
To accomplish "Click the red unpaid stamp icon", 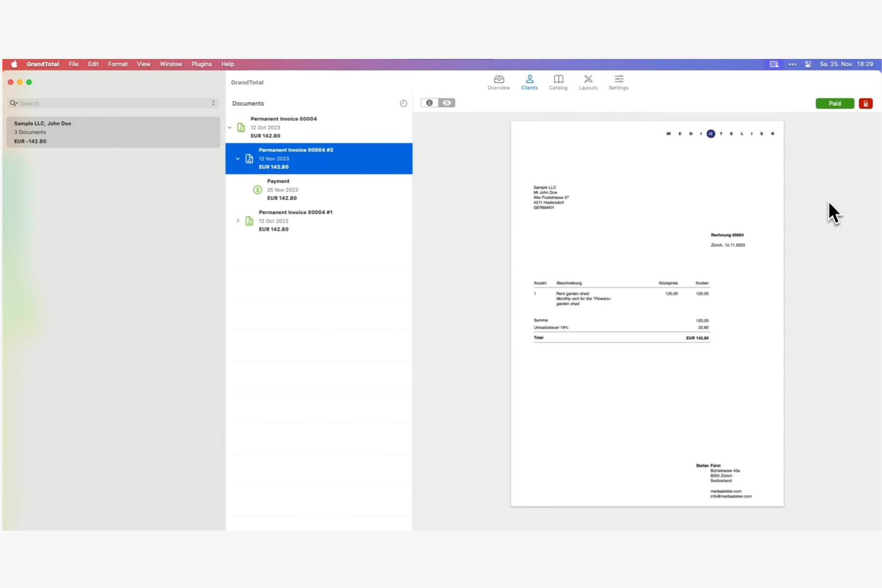I will [x=865, y=103].
